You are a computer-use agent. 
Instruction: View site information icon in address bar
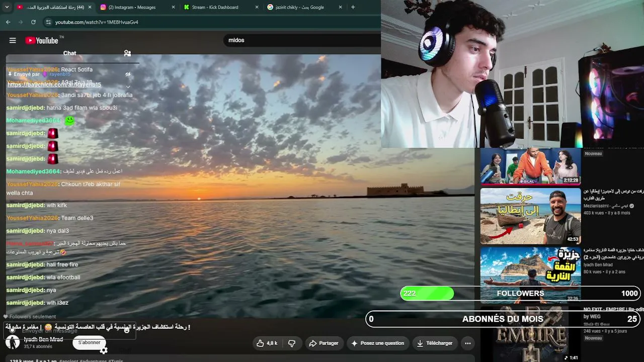click(x=48, y=22)
